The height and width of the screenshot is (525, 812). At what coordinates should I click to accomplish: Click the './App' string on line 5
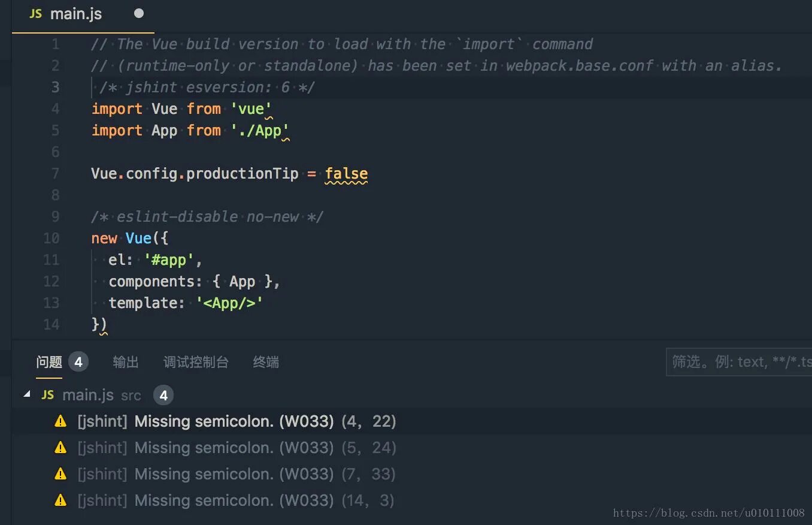coord(260,131)
